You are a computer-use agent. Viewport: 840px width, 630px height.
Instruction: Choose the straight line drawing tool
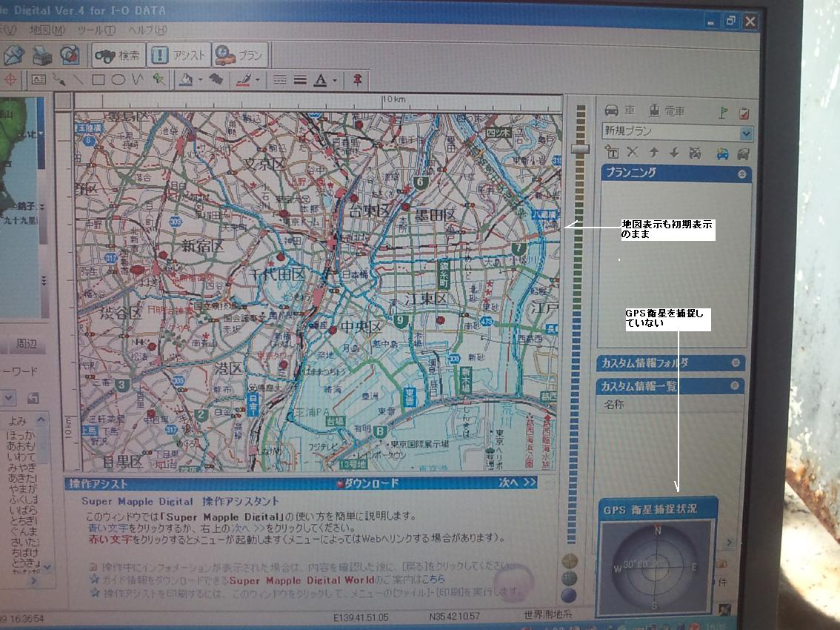(79, 81)
